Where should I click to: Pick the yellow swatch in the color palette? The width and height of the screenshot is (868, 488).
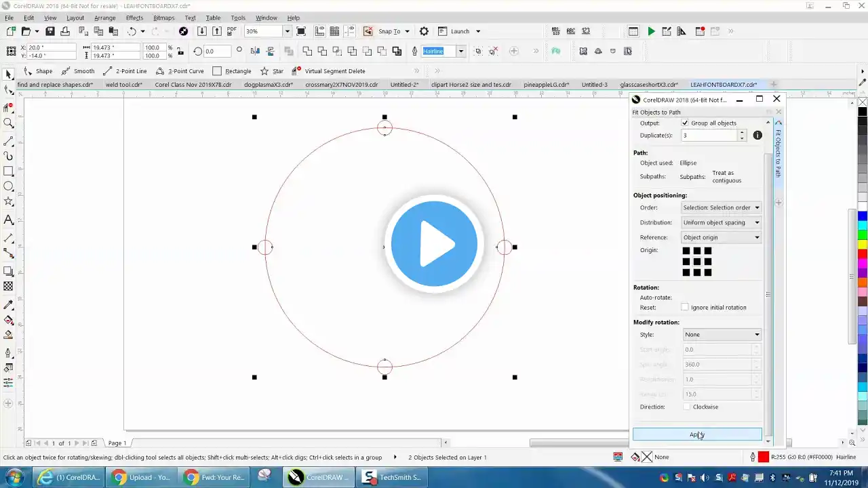coord(862,244)
